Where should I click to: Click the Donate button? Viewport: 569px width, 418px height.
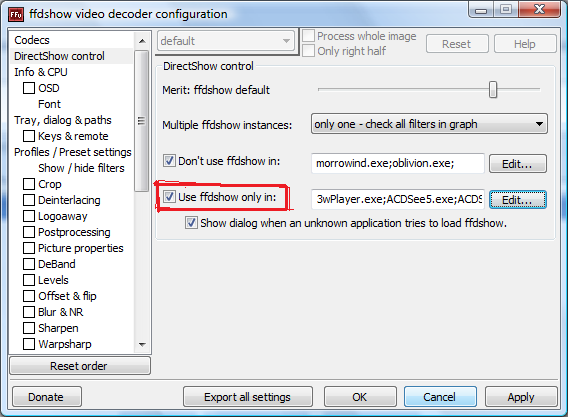point(46,397)
